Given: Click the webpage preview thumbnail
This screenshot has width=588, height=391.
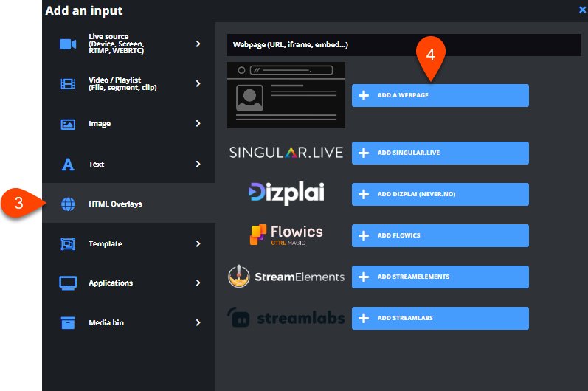Looking at the screenshot, I should [x=286, y=95].
